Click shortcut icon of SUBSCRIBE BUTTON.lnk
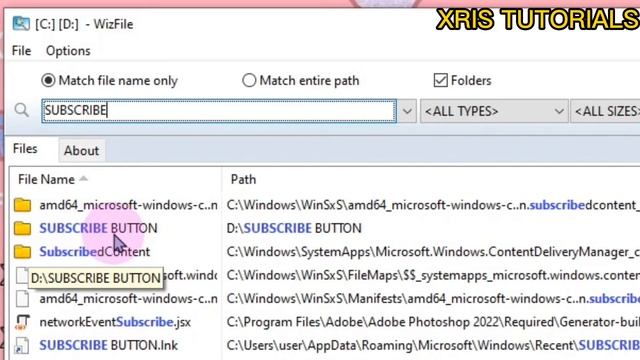 click(x=22, y=345)
